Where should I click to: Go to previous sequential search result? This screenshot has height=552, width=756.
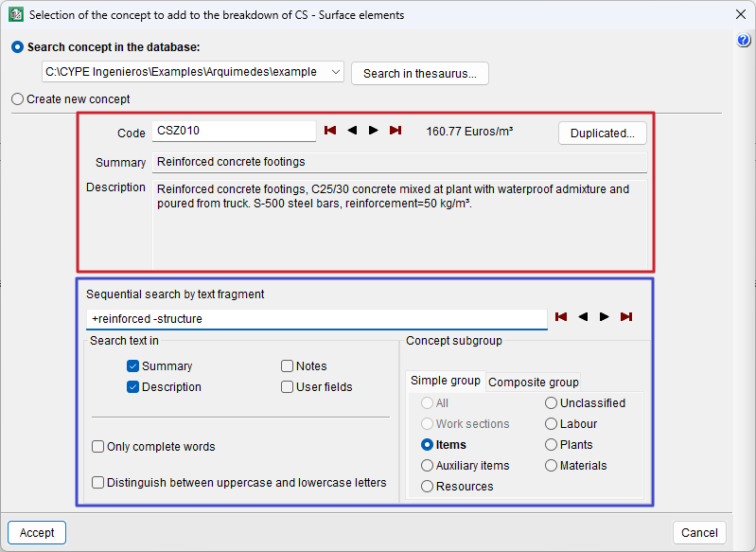coord(583,317)
